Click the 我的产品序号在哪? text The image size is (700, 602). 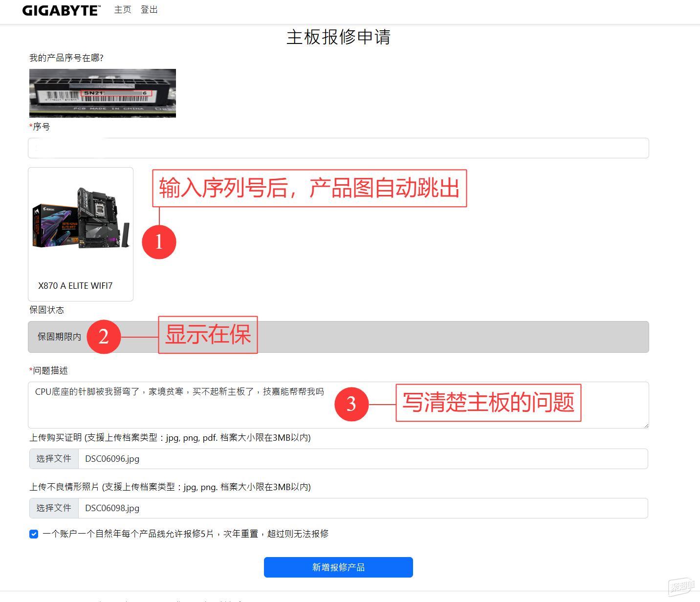pyautogui.click(x=66, y=58)
